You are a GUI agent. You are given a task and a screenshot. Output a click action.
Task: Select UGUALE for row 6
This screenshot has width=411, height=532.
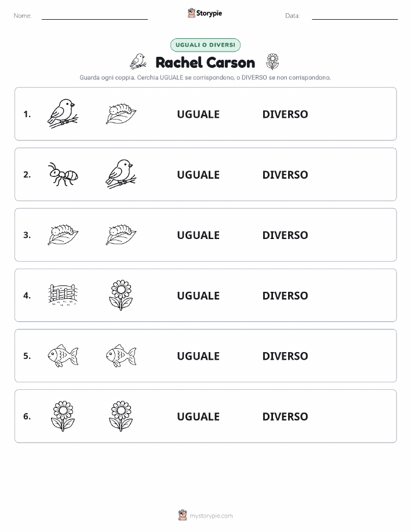click(198, 417)
